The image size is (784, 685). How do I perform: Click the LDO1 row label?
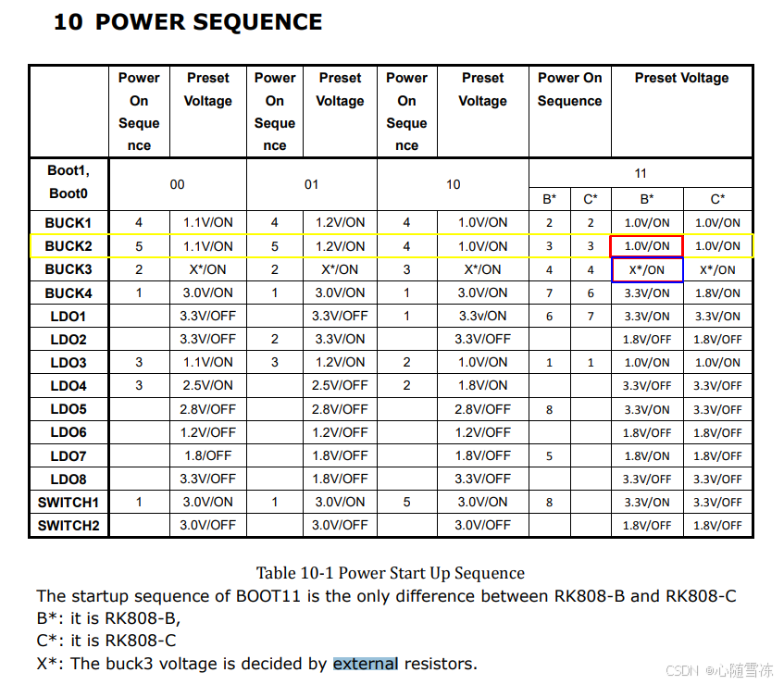pos(68,316)
